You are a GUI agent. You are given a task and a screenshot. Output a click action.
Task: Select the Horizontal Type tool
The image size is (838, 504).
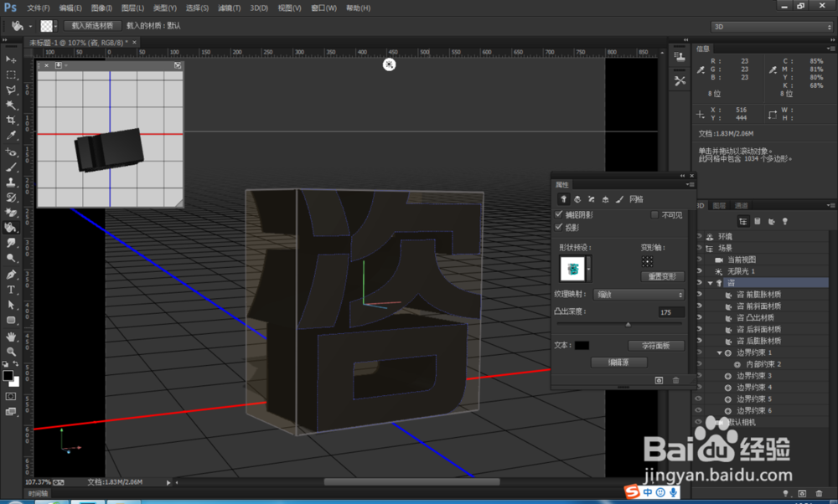pos(11,290)
